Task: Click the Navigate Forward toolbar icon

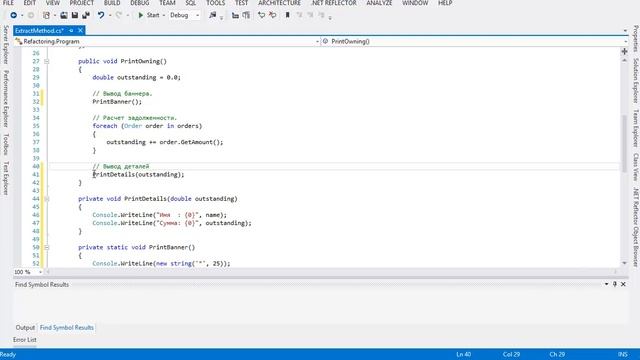Action: [x=31, y=15]
